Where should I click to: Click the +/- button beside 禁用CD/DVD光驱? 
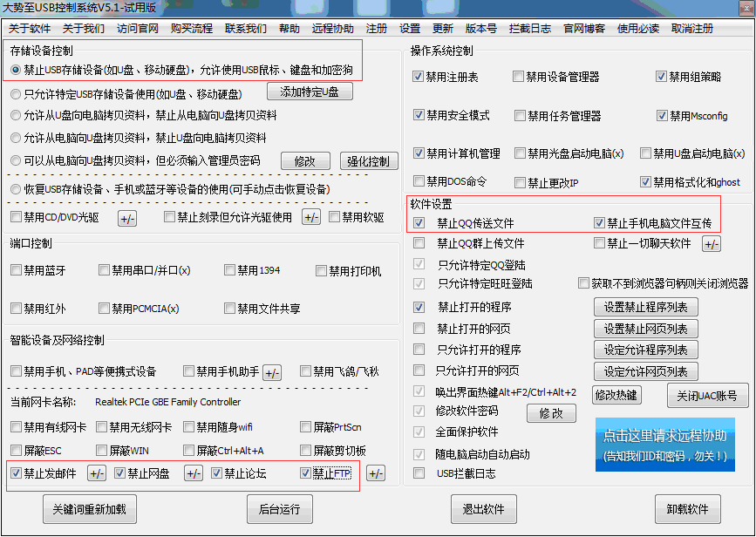tap(127, 218)
